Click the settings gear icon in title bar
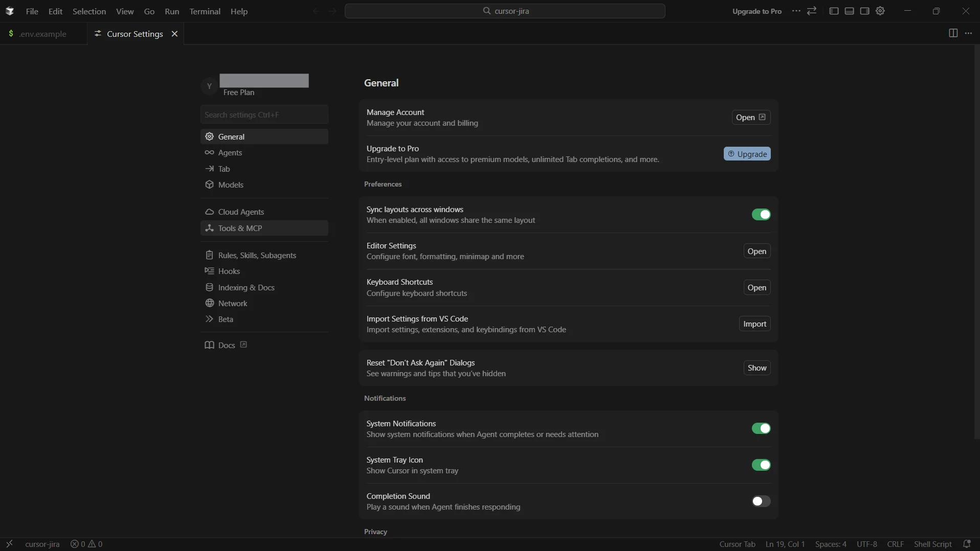Screen dimensions: 980x551 pyautogui.click(x=880, y=11)
